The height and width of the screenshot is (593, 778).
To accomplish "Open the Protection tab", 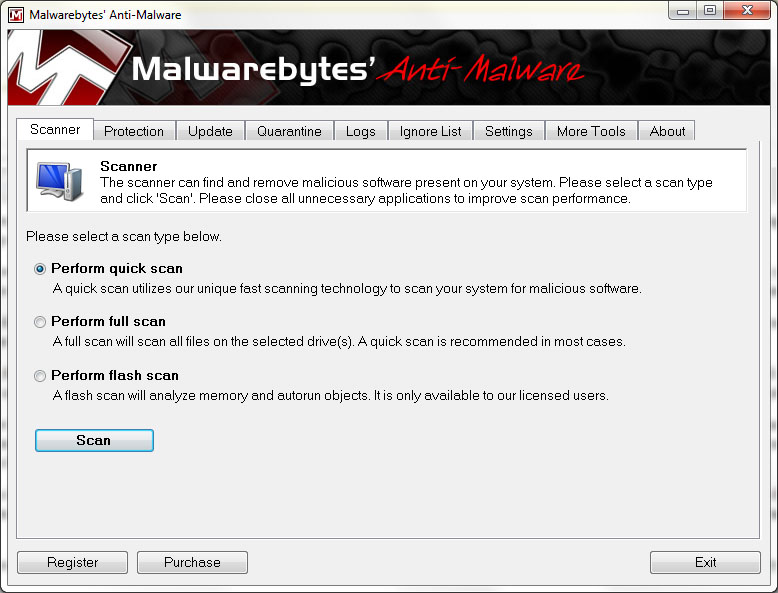I will [x=134, y=131].
